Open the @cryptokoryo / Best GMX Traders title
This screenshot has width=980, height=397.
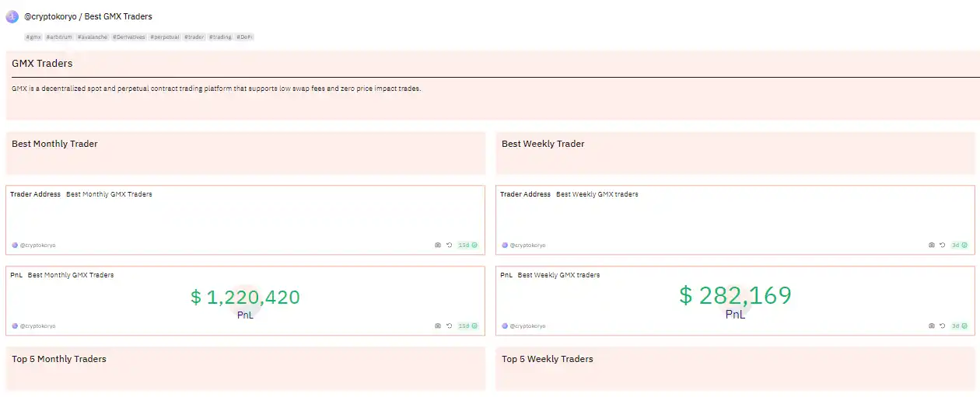tap(88, 16)
